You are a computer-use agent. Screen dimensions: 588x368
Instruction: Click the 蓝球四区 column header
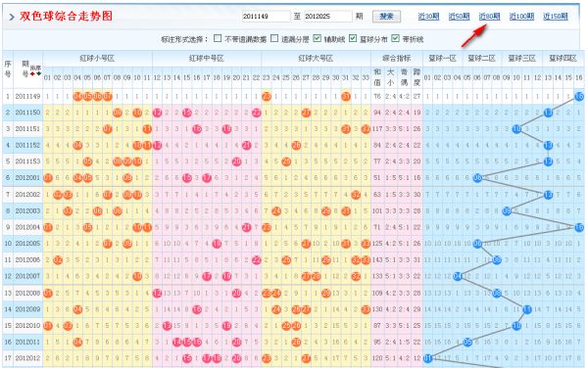point(563,59)
